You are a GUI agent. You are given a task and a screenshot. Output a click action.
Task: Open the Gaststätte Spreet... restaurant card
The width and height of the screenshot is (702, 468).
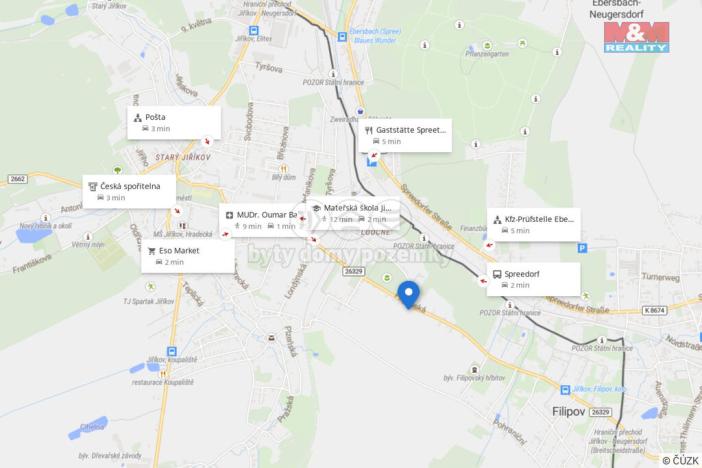[405, 135]
